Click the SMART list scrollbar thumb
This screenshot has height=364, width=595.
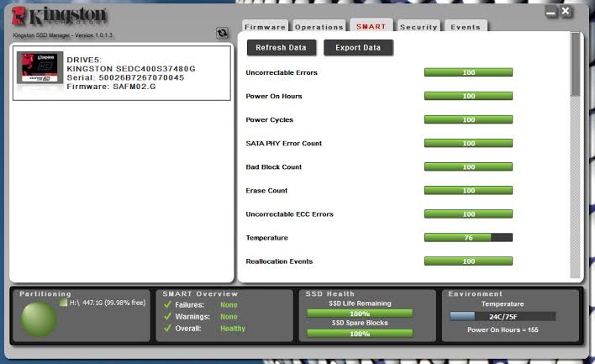pyautogui.click(x=576, y=64)
